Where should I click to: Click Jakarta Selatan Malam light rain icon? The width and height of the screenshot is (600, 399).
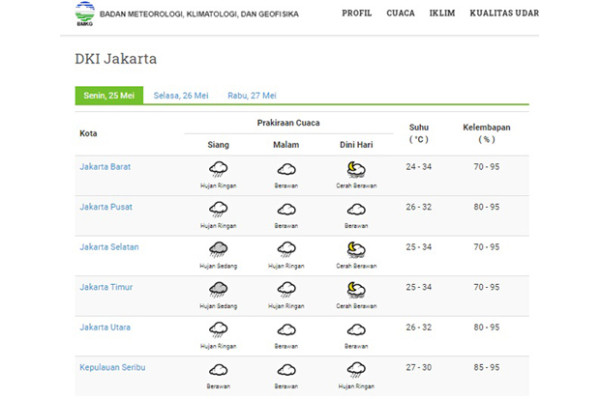(x=286, y=249)
